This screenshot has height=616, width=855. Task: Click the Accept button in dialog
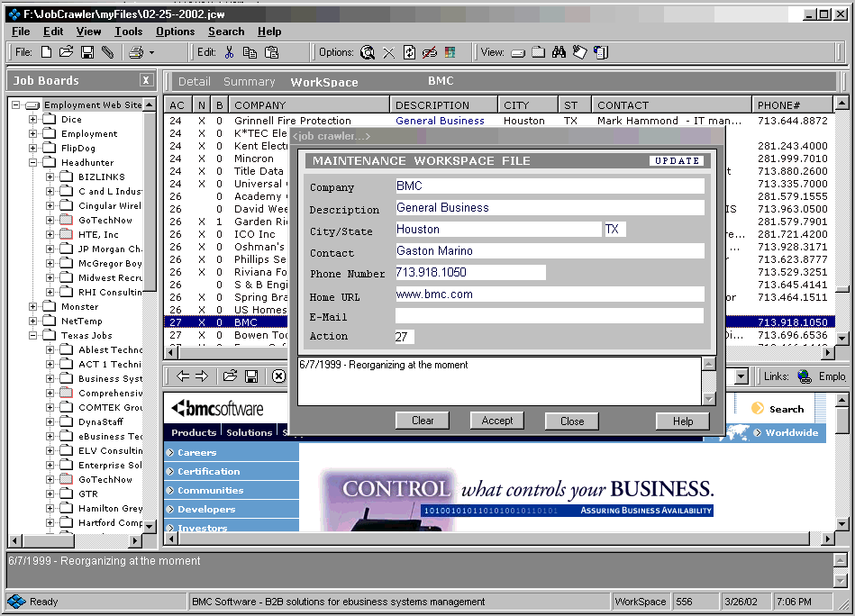point(497,421)
